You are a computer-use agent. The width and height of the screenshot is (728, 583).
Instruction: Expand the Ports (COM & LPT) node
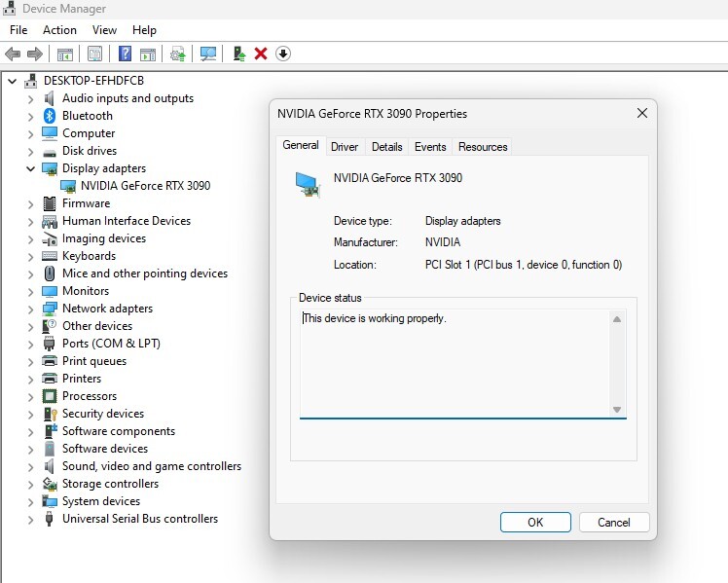coord(30,344)
